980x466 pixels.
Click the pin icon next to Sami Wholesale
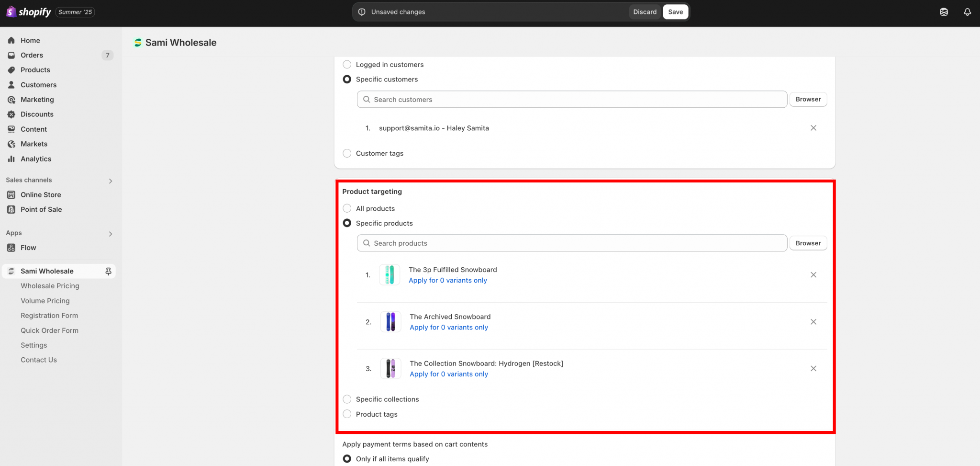click(x=108, y=271)
